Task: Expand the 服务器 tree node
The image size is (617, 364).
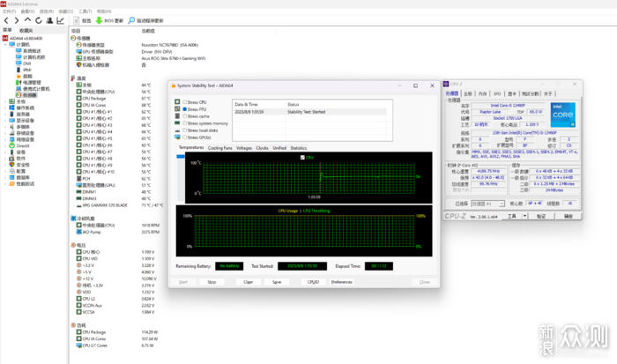Action: (x=5, y=114)
